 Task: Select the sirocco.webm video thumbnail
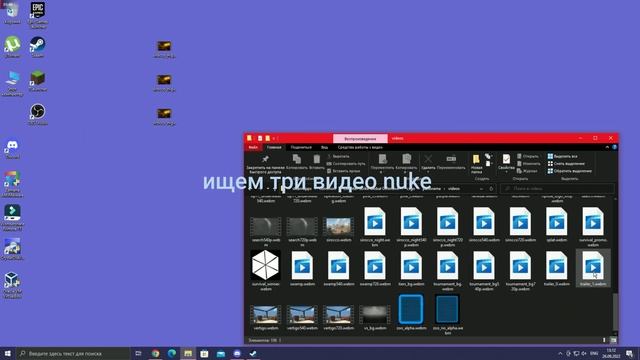pos(338,229)
